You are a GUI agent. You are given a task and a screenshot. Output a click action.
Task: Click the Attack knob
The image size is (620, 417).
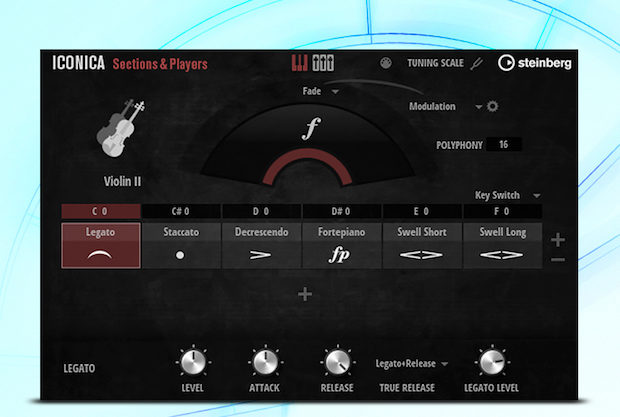click(265, 362)
